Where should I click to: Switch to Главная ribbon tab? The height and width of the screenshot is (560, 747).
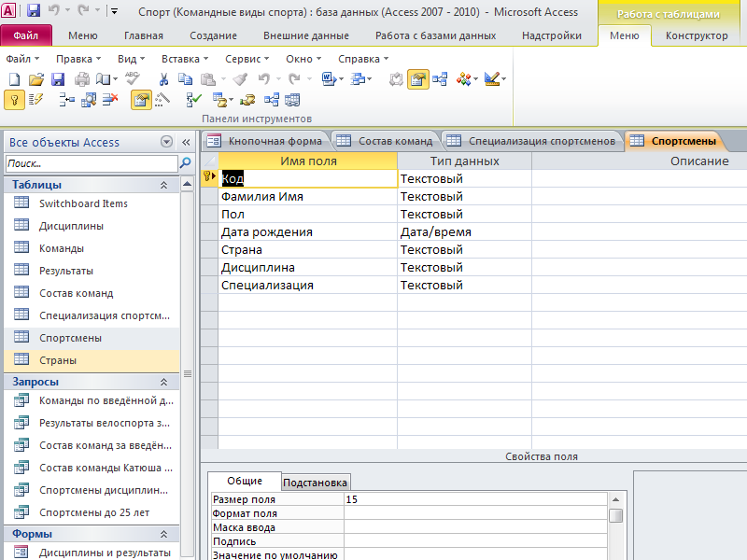pyautogui.click(x=144, y=35)
